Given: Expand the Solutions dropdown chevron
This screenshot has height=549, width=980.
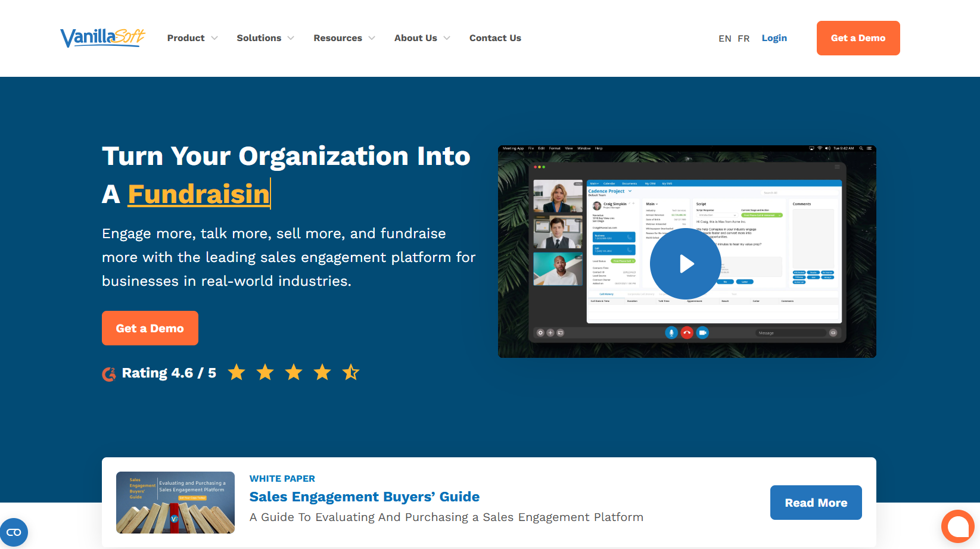Looking at the screenshot, I should [291, 38].
